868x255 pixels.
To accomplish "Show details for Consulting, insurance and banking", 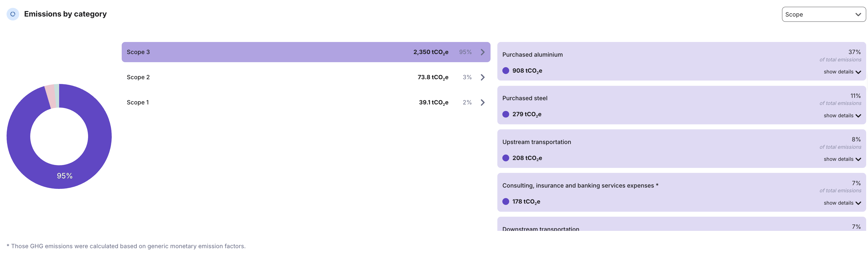I will pyautogui.click(x=842, y=203).
